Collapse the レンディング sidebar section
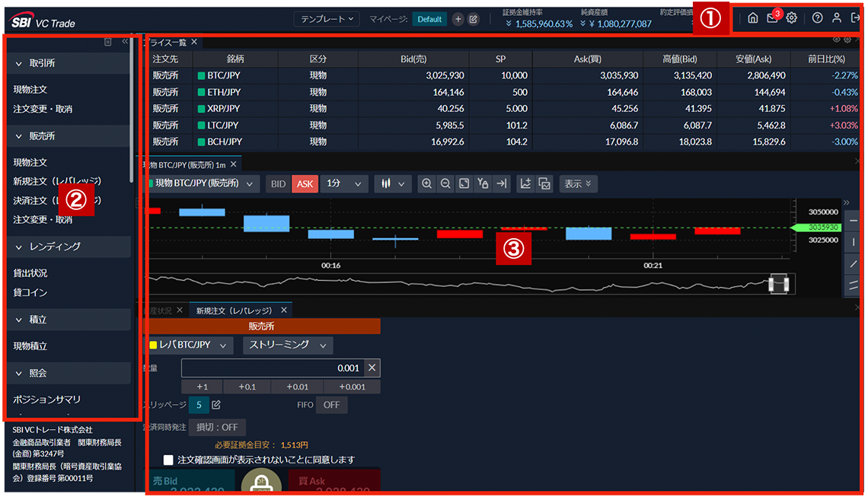The image size is (868, 500). click(x=69, y=247)
